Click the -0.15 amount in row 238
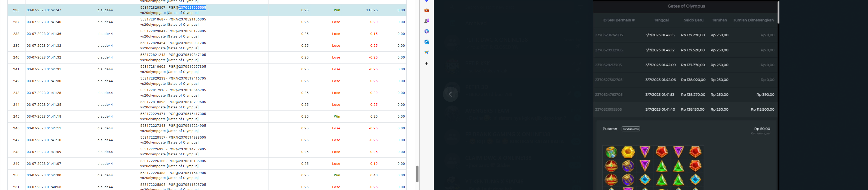 pyautogui.click(x=373, y=34)
